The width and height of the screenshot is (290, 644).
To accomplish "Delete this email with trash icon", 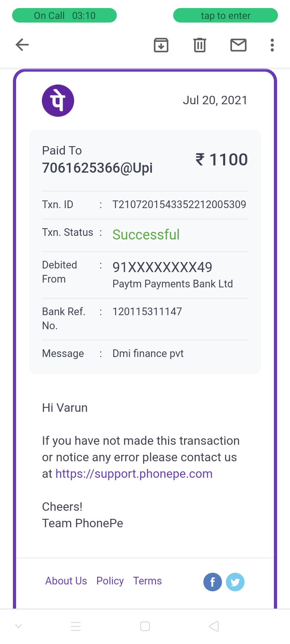I will pos(200,45).
